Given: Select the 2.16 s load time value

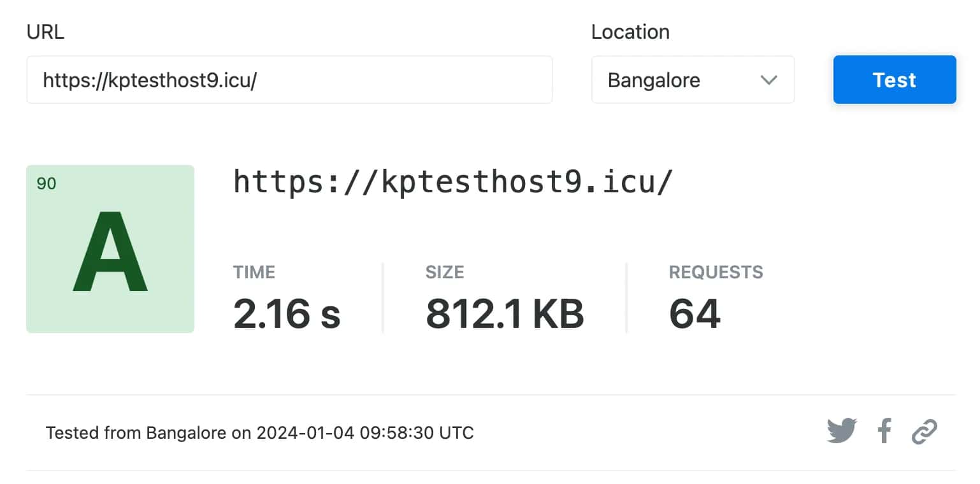Looking at the screenshot, I should tap(287, 314).
